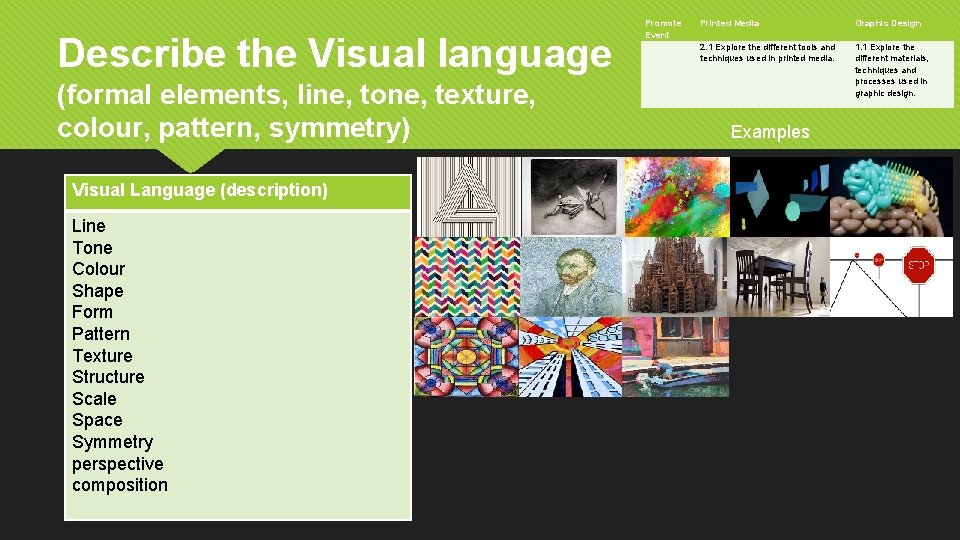Select the blue geometric shapes on black image
The height and width of the screenshot is (540, 960).
click(x=780, y=197)
